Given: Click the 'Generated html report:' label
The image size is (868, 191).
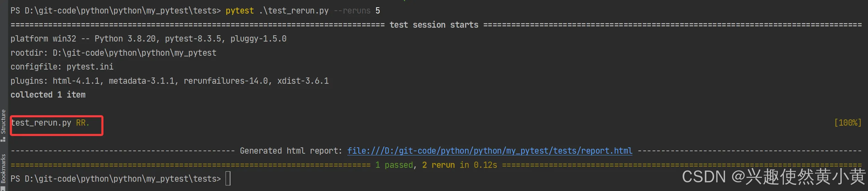Looking at the screenshot, I should point(291,151).
